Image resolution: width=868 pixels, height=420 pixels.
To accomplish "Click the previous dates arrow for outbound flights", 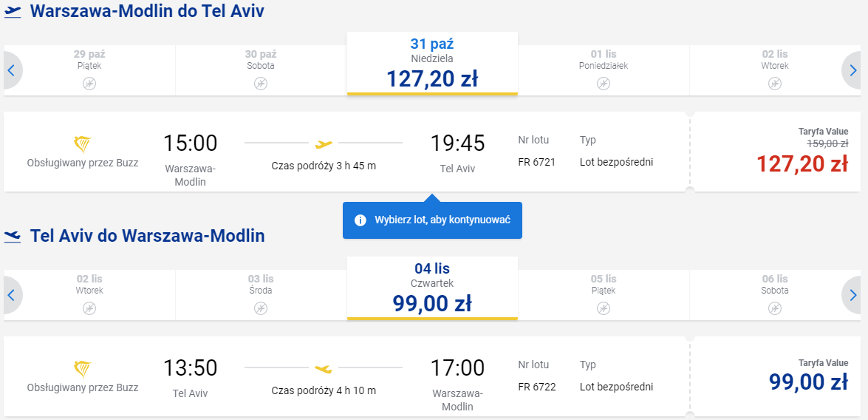I will (x=12, y=70).
